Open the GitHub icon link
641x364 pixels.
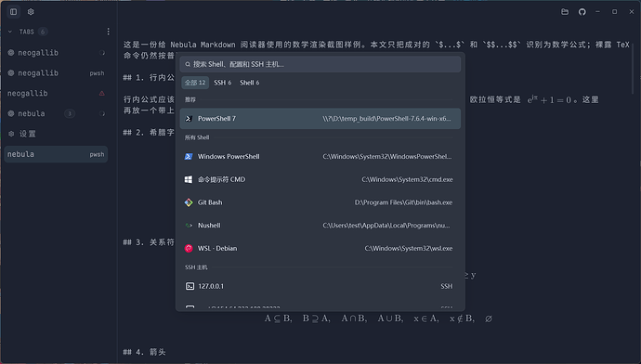(582, 12)
